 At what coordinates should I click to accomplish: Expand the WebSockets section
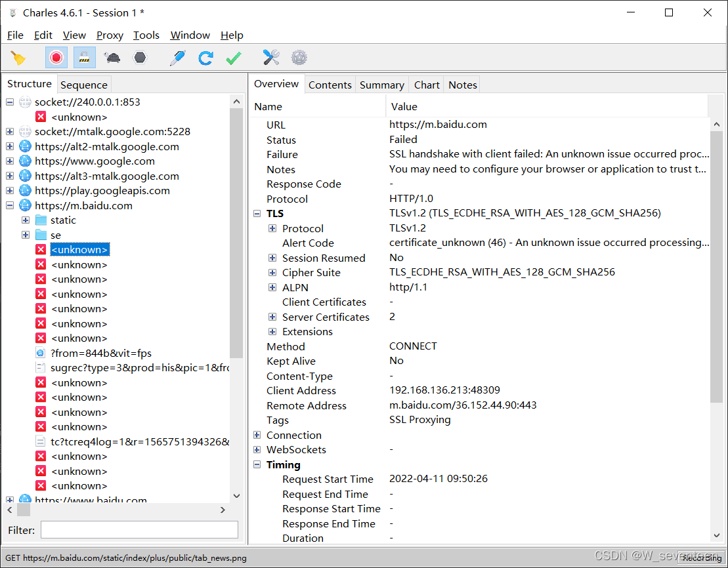(x=257, y=450)
